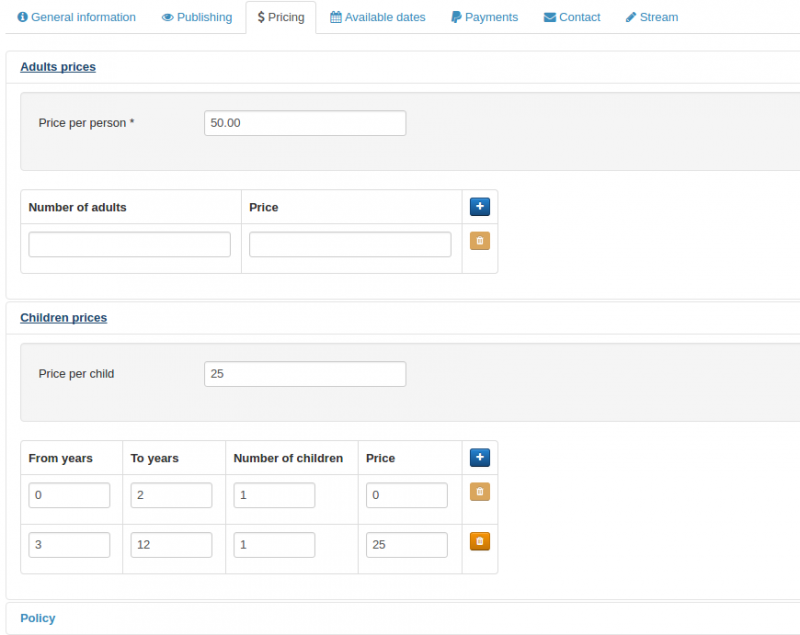Delete the adults price row with trash icon
800x635 pixels.
480,241
